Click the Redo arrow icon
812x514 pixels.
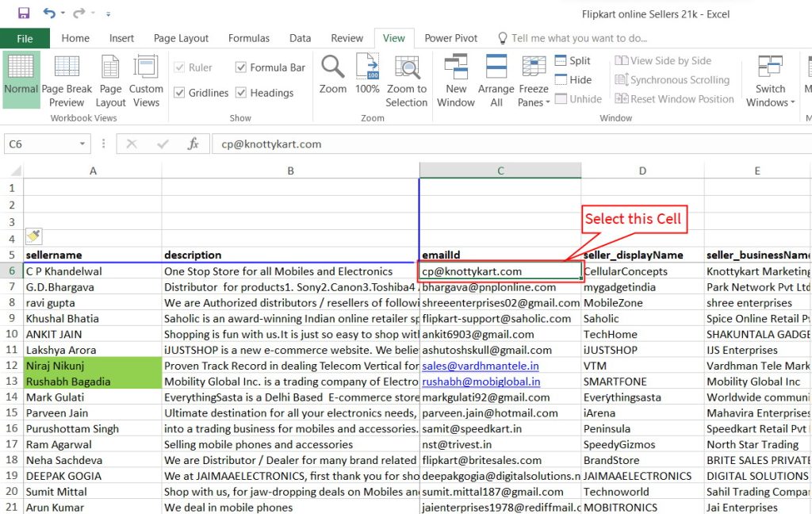click(79, 13)
